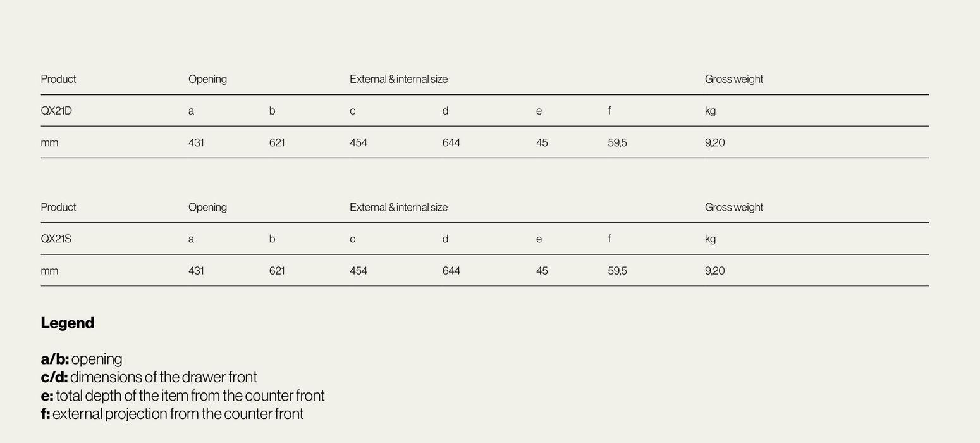Select the 45 value in the QX21S table
Screen dimensions: 980x443
(542, 271)
